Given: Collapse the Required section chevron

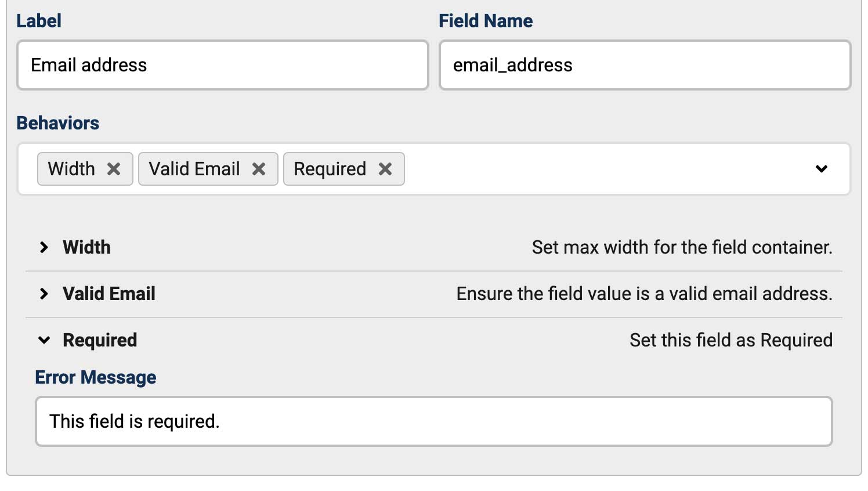Looking at the screenshot, I should [44, 340].
